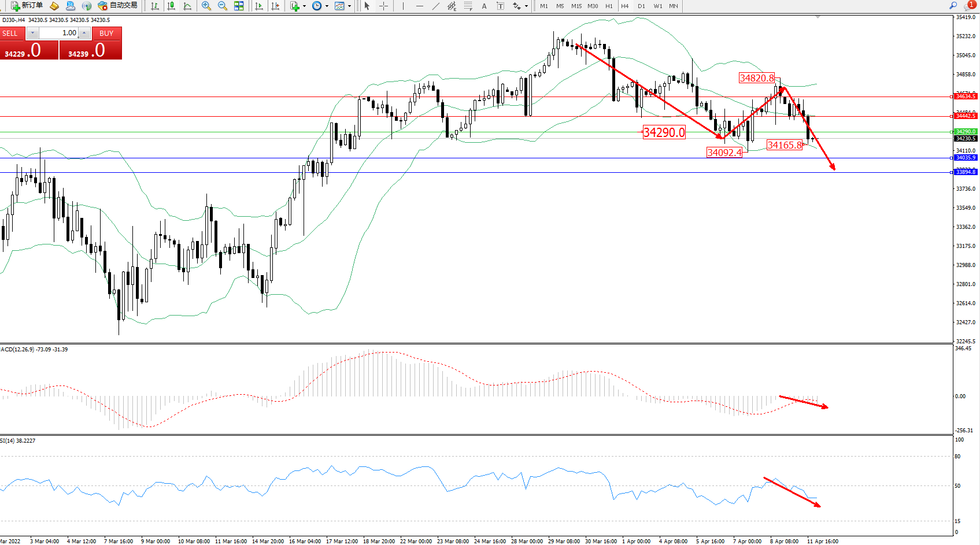Click the New Order (新订单) button
The height and width of the screenshot is (545, 980).
(27, 6)
